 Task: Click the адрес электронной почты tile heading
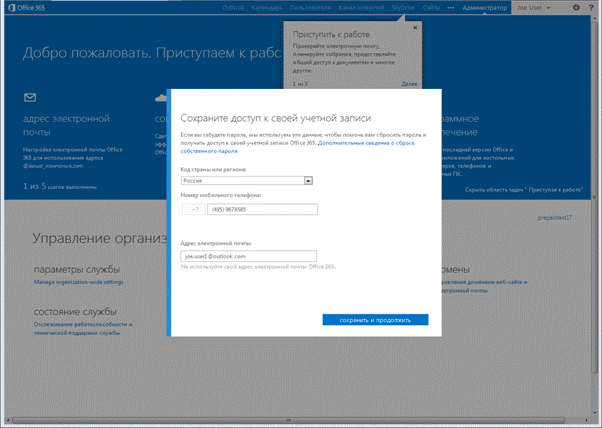[66, 125]
